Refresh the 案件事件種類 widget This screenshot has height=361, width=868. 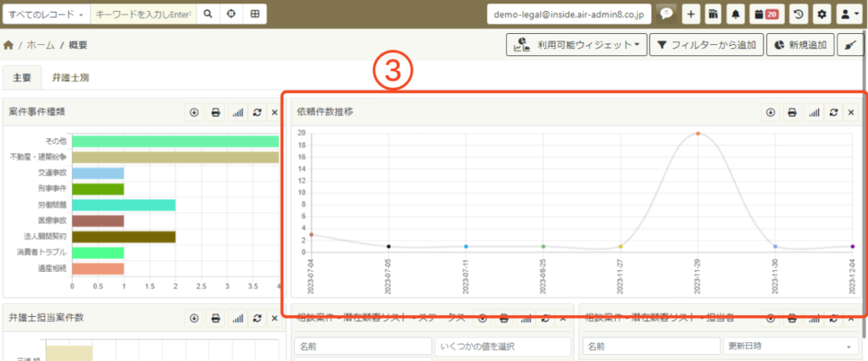256,112
